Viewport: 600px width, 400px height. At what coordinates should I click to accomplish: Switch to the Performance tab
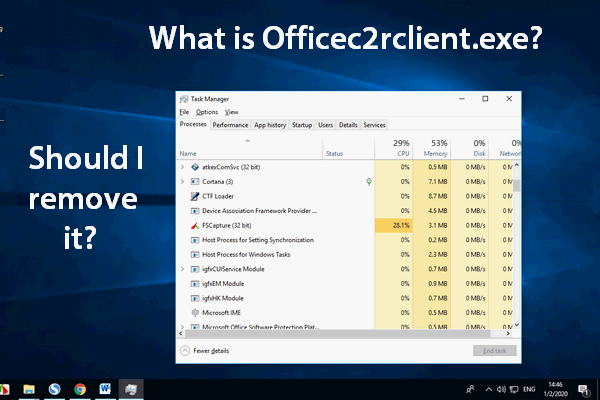[230, 125]
